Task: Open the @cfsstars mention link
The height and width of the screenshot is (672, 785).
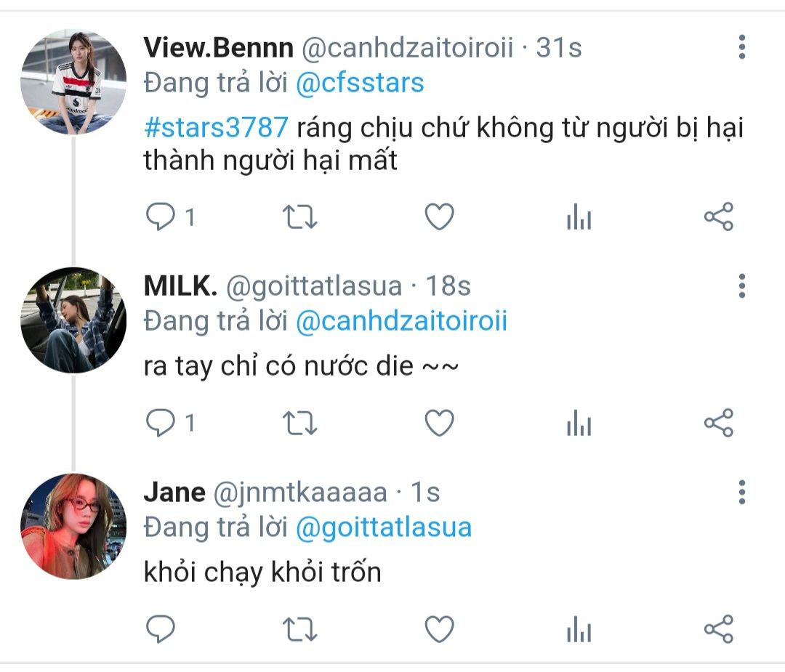Action: pos(360,84)
